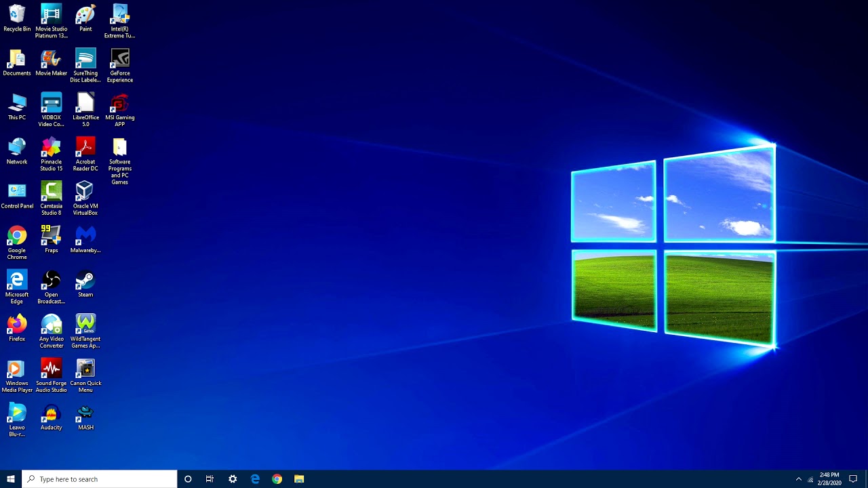Select Windows Media Player shortcut

point(17,375)
